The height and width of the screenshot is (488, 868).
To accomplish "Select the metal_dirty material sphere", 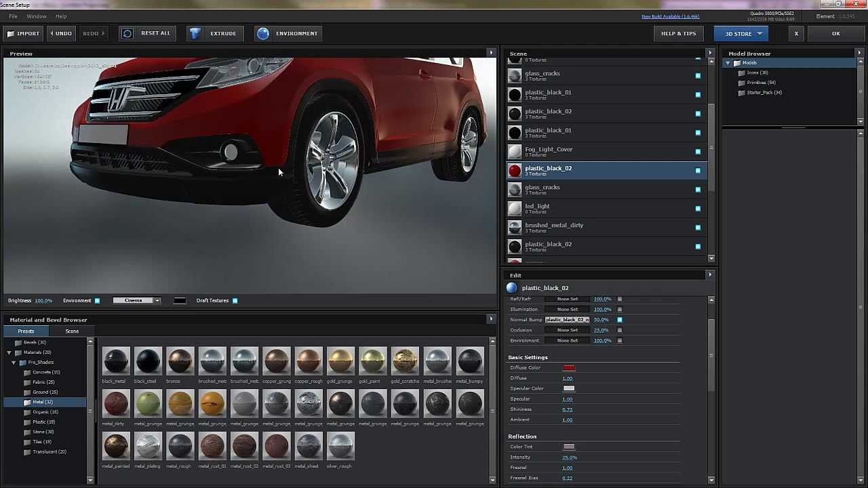I will point(116,404).
